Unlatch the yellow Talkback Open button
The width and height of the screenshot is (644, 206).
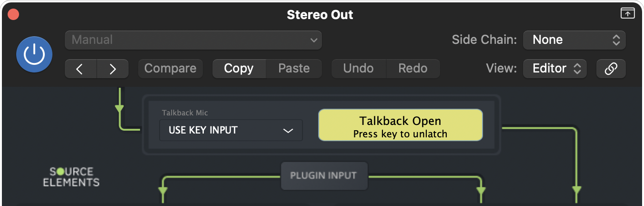pyautogui.click(x=400, y=125)
